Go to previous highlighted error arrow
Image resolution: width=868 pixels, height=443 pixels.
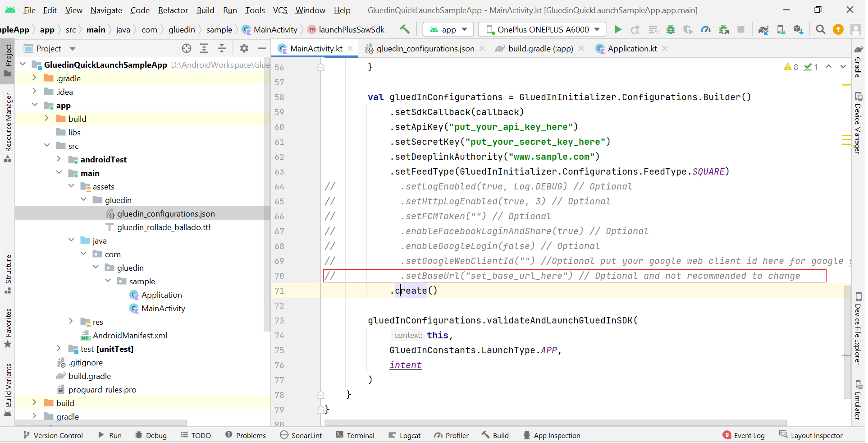click(829, 66)
